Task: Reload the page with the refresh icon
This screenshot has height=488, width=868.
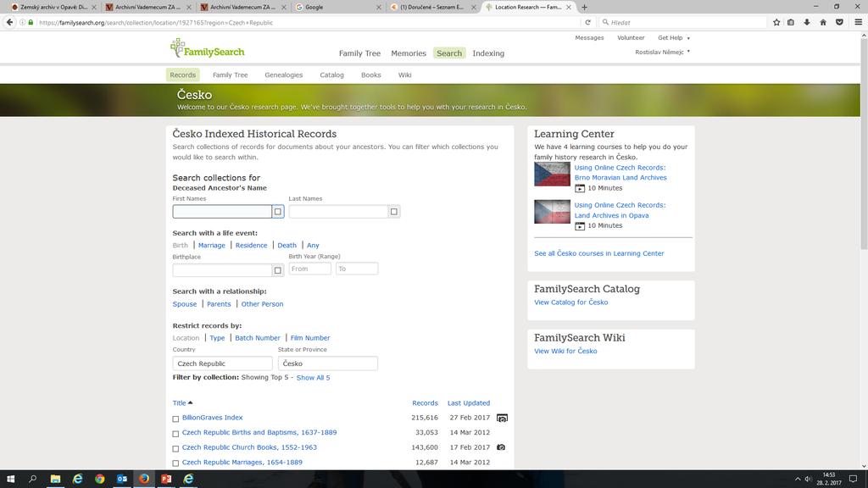Action: 588,22
